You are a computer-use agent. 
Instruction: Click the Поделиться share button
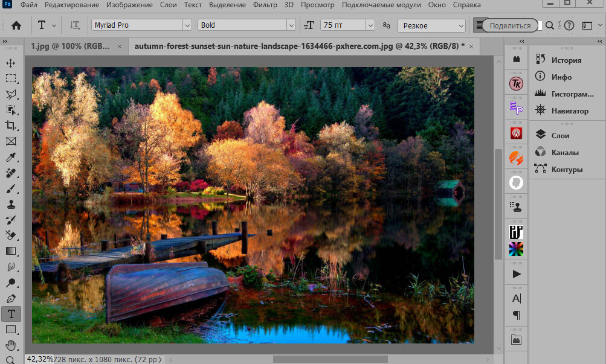tap(510, 26)
